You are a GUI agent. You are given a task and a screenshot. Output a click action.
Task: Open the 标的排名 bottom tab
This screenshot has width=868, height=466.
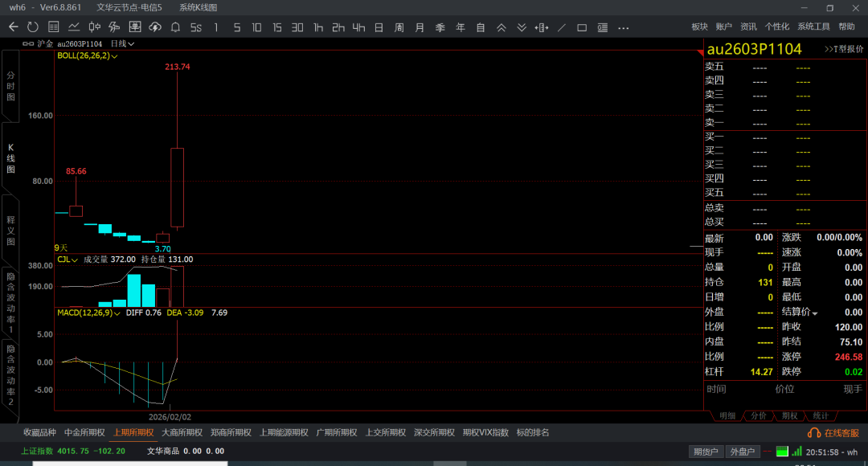[533, 433]
